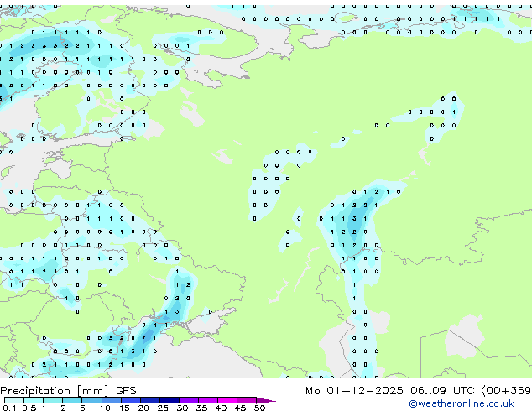Viewport: 532px width, 411px height.
Task: Pick the legend swatch between 40 and 45
Action: tap(227, 400)
